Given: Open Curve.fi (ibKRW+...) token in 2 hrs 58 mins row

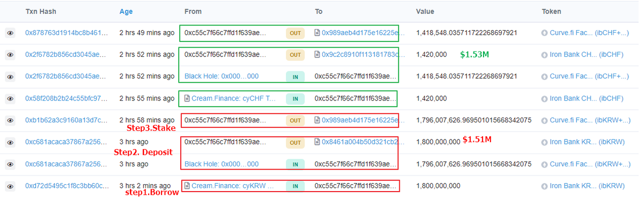Looking at the screenshot, I should pos(590,120).
